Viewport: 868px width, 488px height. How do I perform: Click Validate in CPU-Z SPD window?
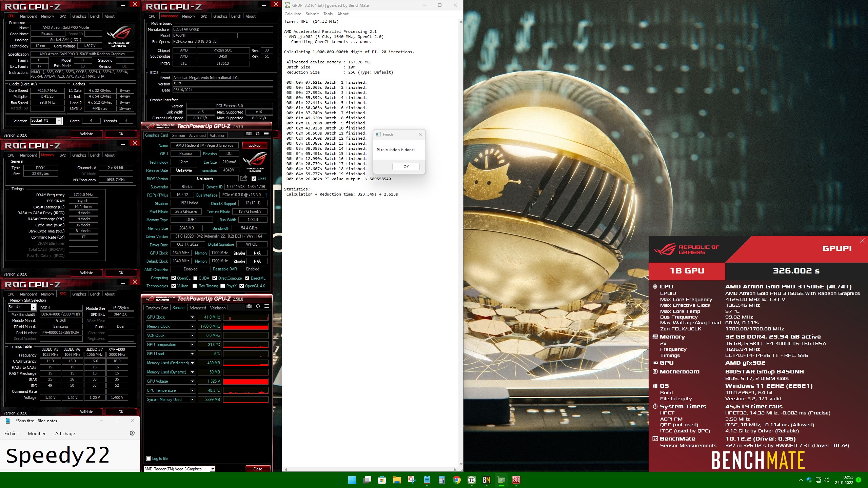pos(86,412)
